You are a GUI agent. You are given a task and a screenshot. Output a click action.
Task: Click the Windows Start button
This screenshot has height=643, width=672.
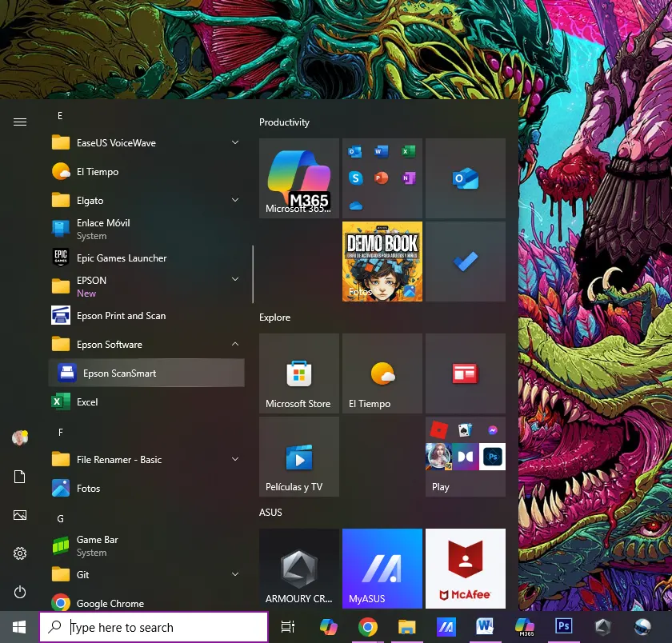[19, 627]
